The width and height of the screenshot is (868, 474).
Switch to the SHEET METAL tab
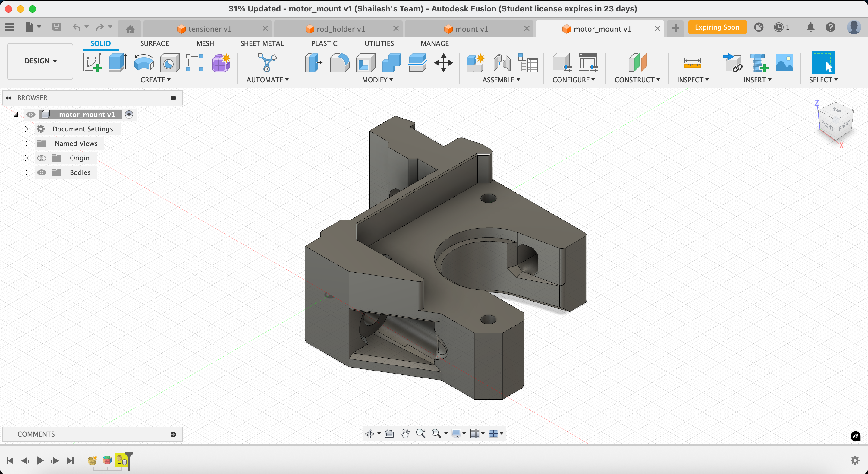[262, 43]
